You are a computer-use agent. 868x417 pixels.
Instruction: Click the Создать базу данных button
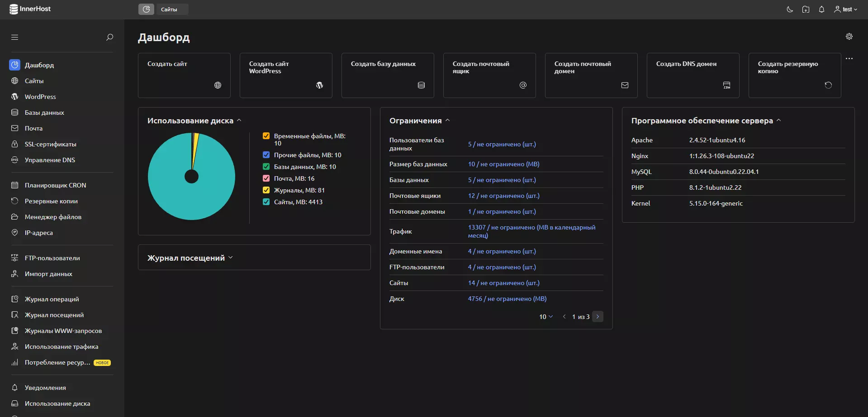(388, 75)
